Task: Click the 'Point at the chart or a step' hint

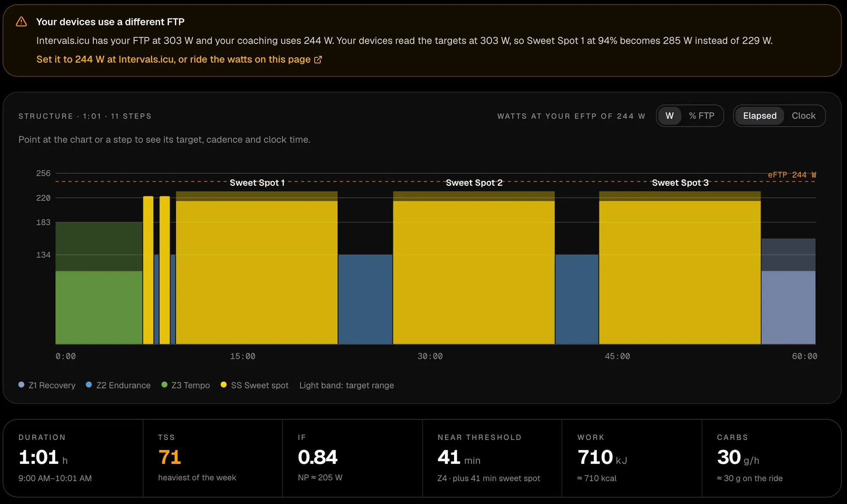Action: (x=164, y=140)
